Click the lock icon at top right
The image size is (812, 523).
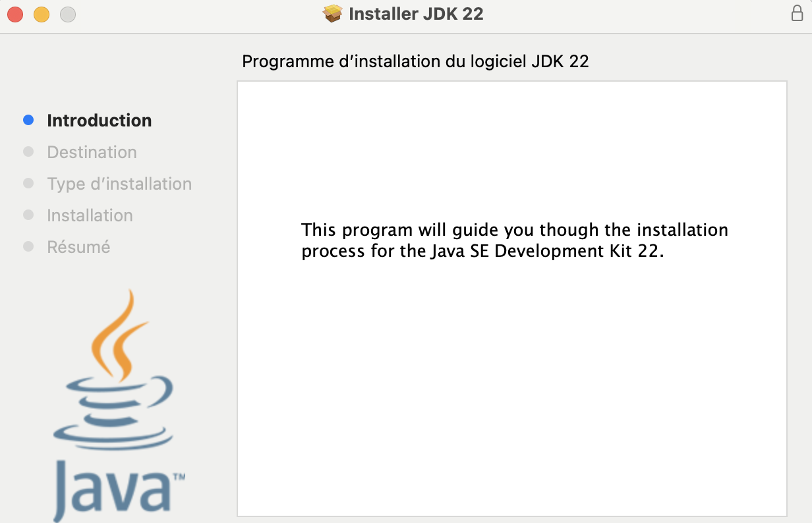tap(796, 13)
